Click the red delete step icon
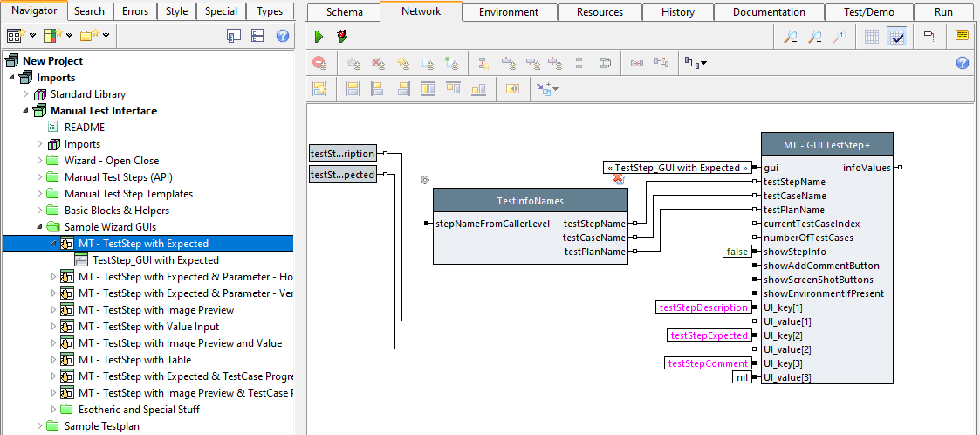 click(x=319, y=63)
